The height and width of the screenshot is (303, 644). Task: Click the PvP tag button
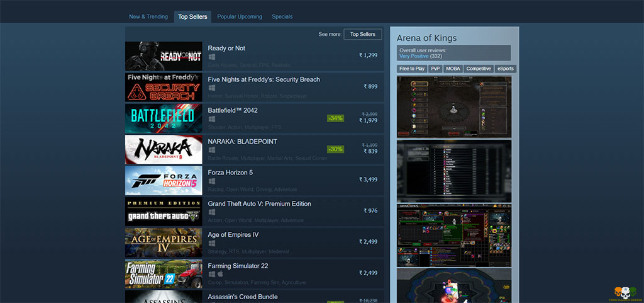[x=435, y=69]
